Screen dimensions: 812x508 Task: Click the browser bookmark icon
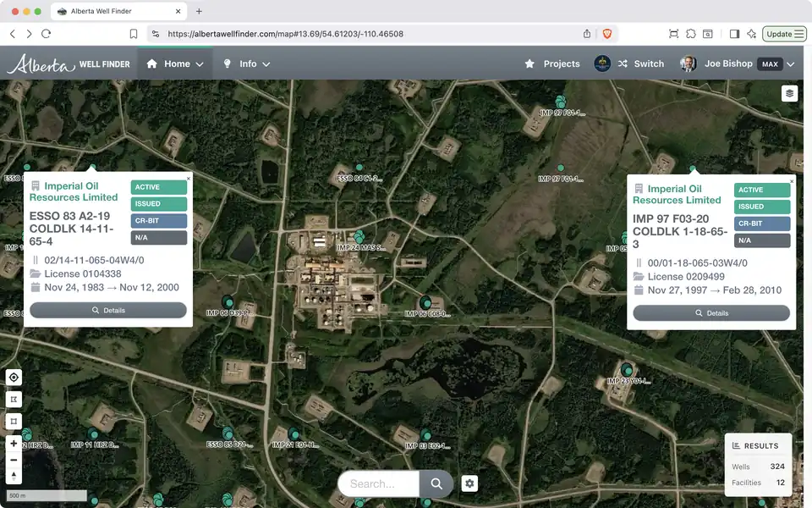pyautogui.click(x=134, y=34)
